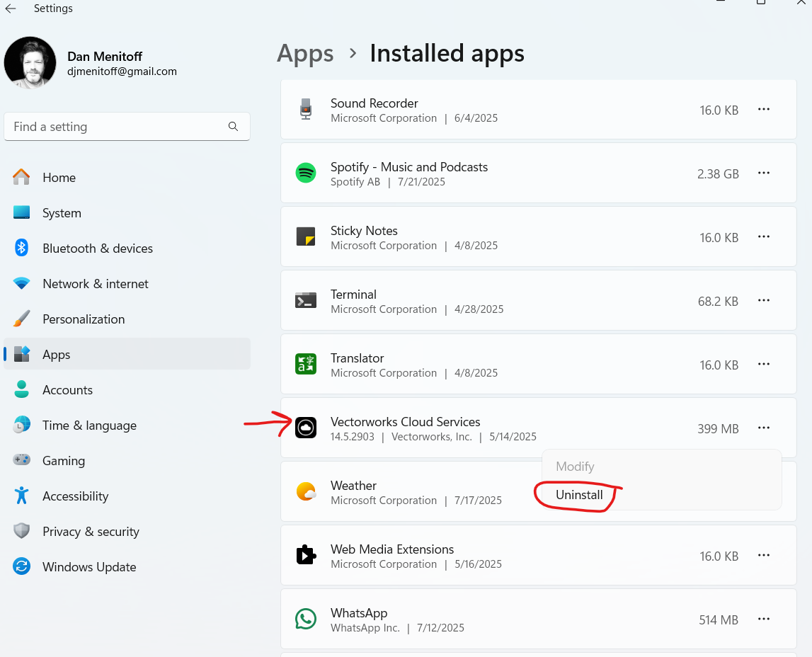Go to Windows Update settings
The height and width of the screenshot is (657, 812).
[89, 567]
